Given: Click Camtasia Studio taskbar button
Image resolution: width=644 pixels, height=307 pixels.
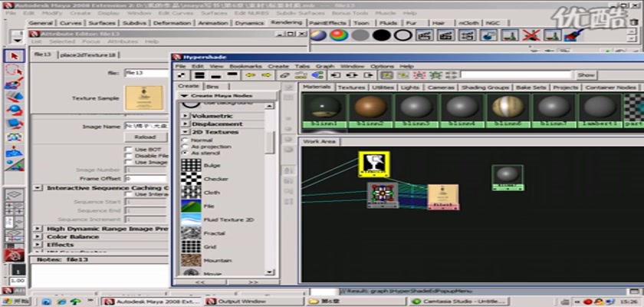Looking at the screenshot, I should coord(458,302).
